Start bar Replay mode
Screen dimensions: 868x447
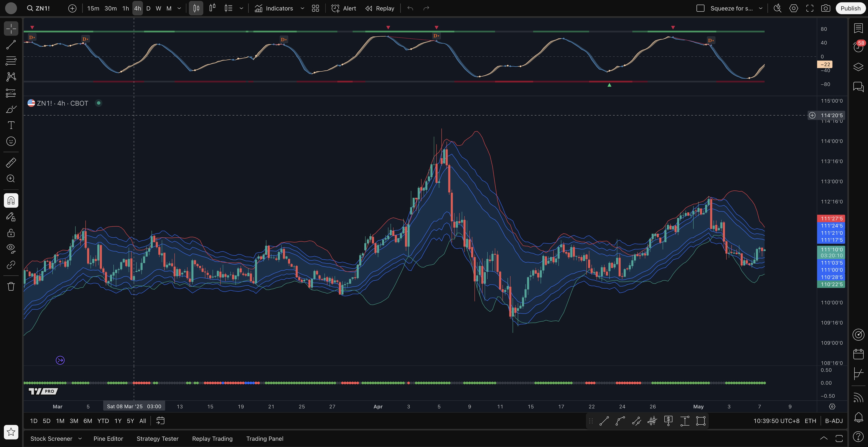pyautogui.click(x=380, y=8)
